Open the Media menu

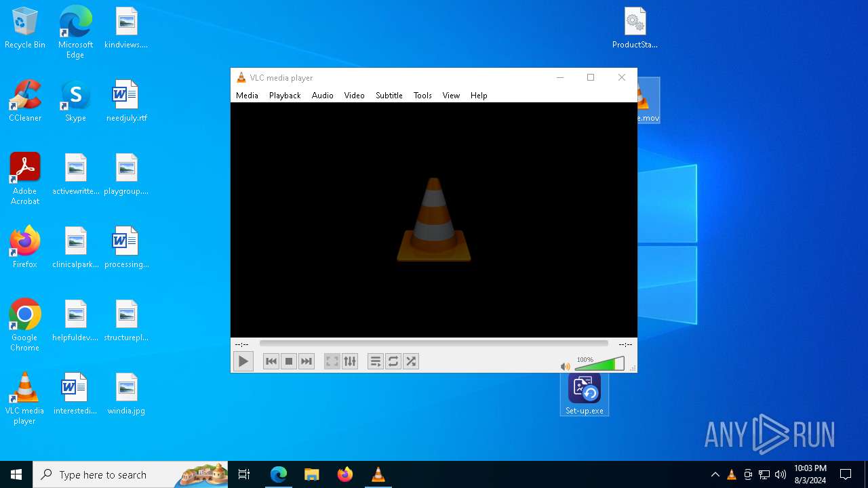247,96
